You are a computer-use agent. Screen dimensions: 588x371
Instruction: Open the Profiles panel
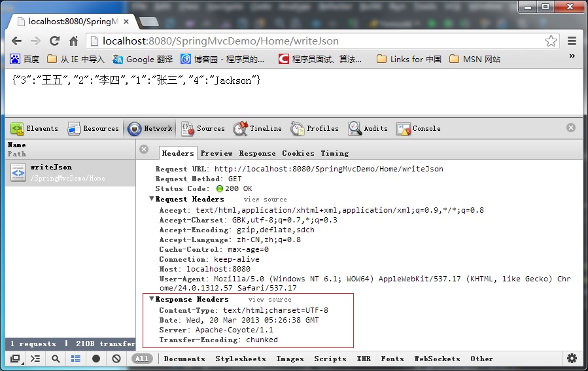pos(314,129)
